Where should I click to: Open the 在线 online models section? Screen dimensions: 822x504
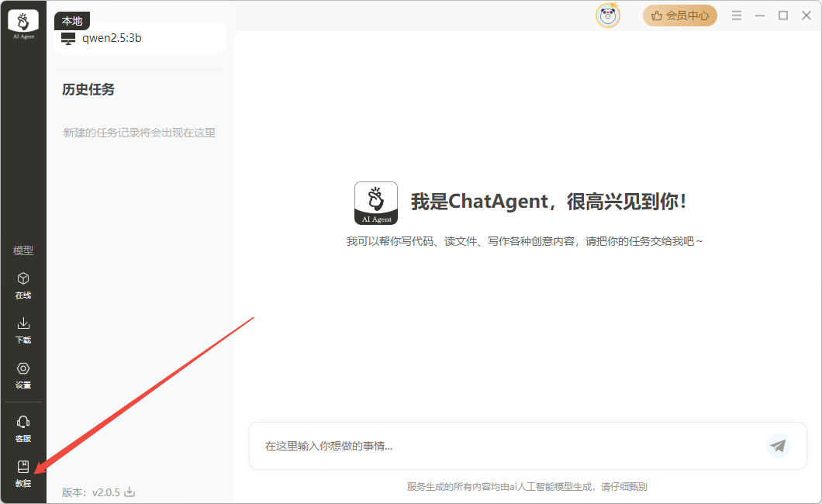click(x=23, y=285)
